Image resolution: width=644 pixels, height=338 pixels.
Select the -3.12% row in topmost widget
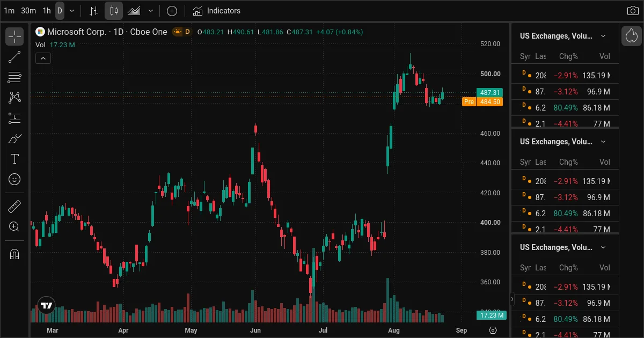(565, 92)
